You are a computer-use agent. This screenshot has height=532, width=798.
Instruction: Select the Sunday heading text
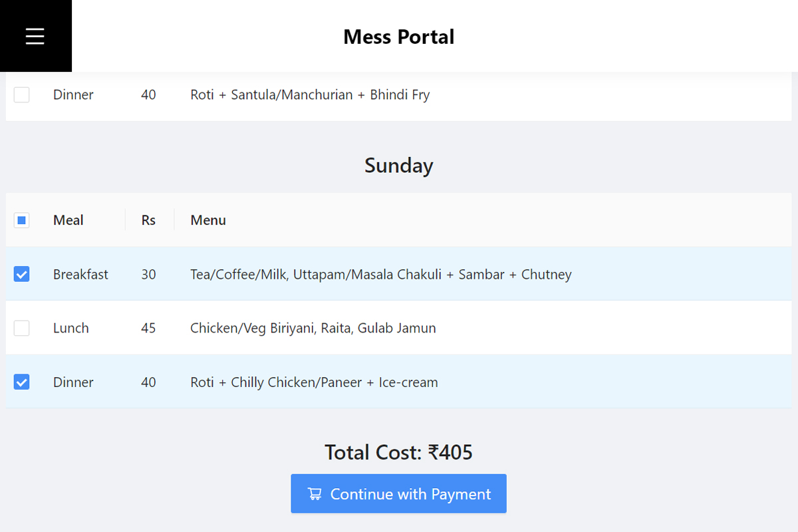tap(398, 166)
